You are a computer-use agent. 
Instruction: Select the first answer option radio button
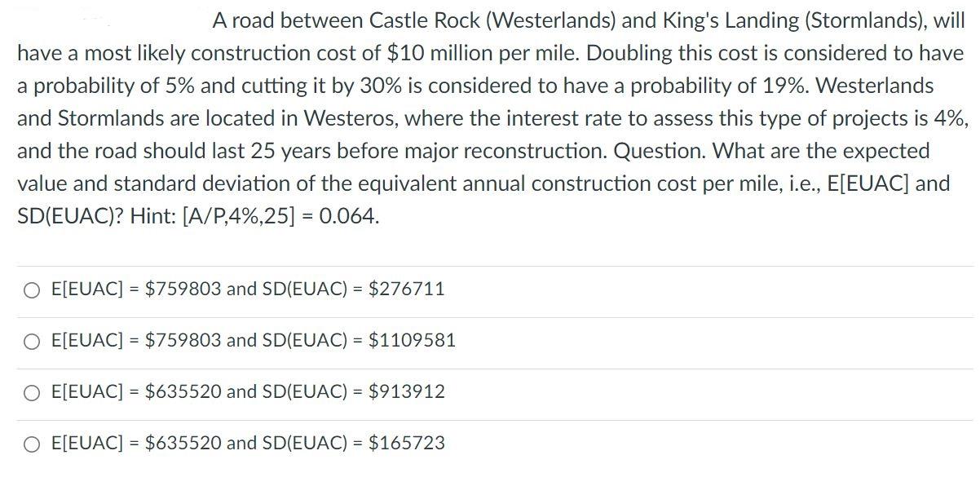tap(32, 288)
